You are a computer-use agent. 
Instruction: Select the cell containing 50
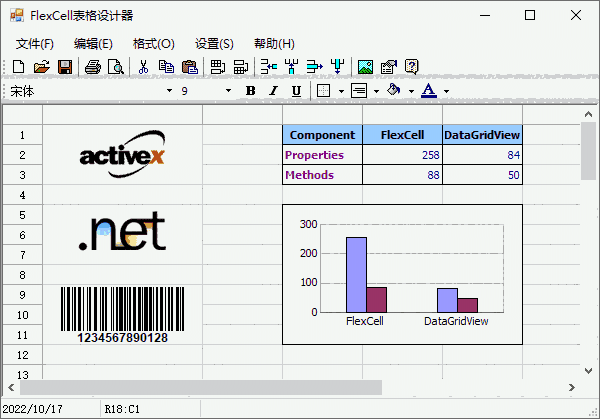(482, 175)
